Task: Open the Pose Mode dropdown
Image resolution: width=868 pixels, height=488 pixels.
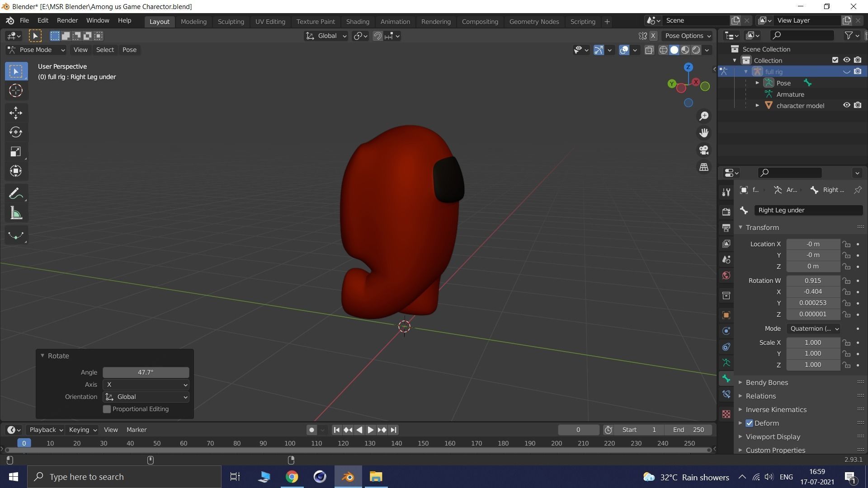Action: tap(36, 50)
